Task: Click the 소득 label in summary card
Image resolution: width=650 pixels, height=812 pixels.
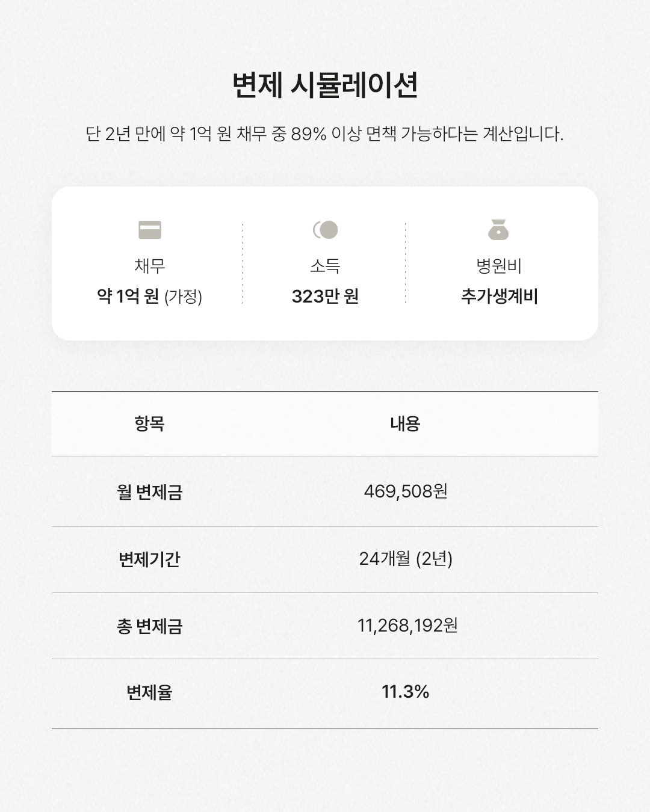Action: [325, 265]
